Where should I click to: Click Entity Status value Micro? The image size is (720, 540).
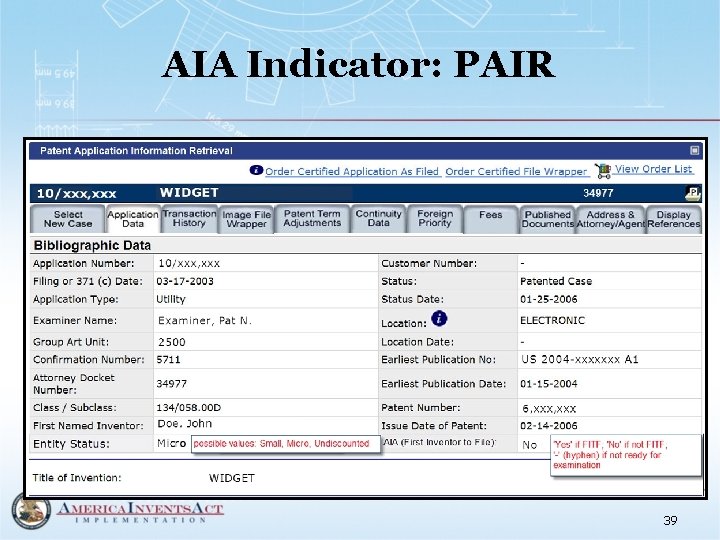[x=171, y=444]
